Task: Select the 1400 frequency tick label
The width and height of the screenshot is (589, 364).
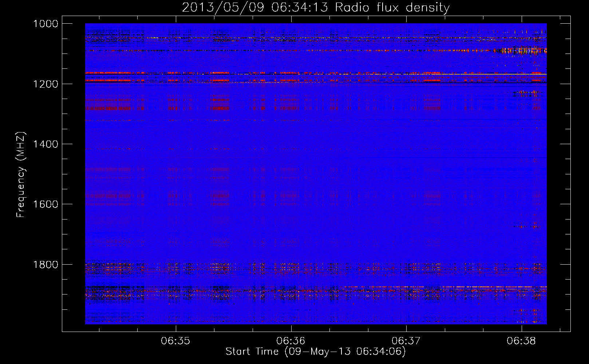Action: coord(46,144)
